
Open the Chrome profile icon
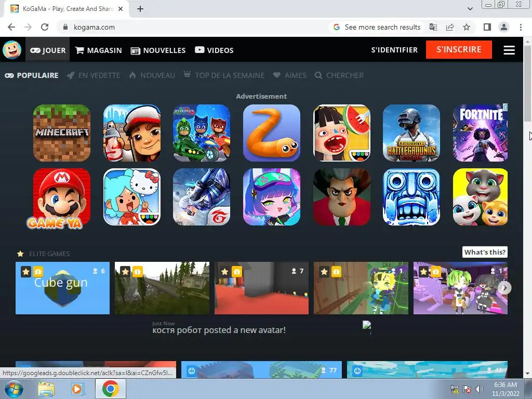tap(504, 27)
